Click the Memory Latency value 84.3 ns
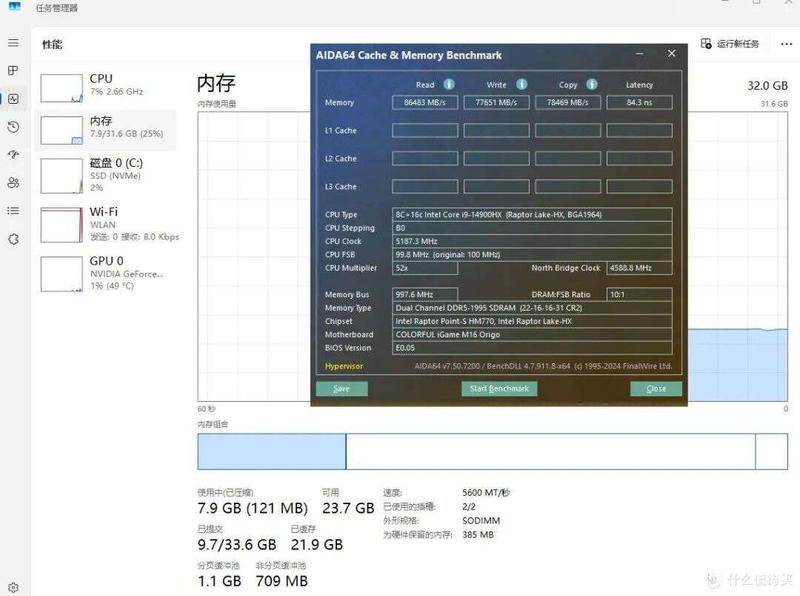 pos(639,103)
